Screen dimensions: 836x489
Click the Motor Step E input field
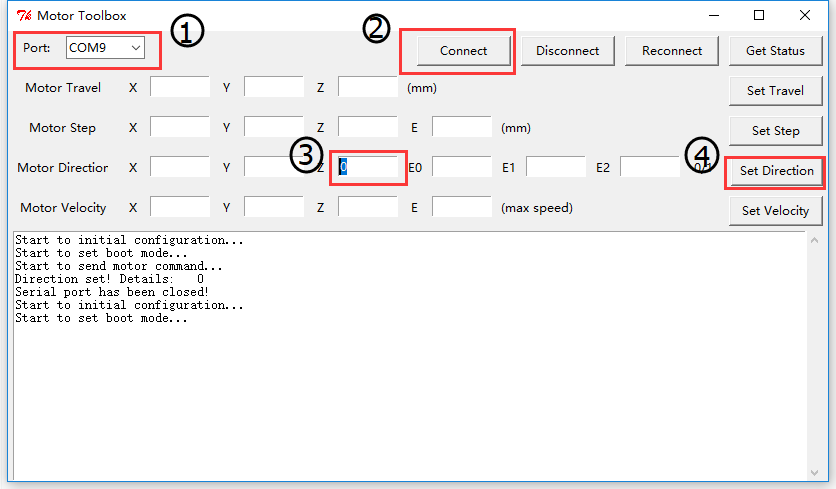462,128
